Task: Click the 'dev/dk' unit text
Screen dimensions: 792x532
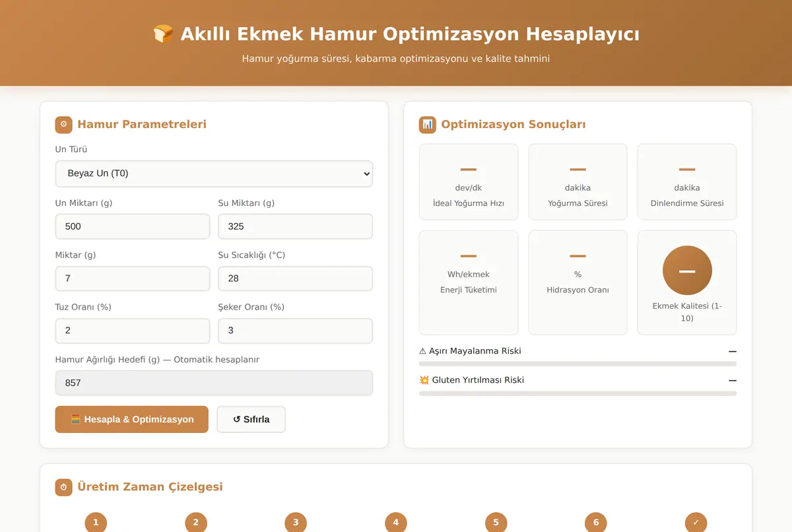Action: (x=469, y=188)
